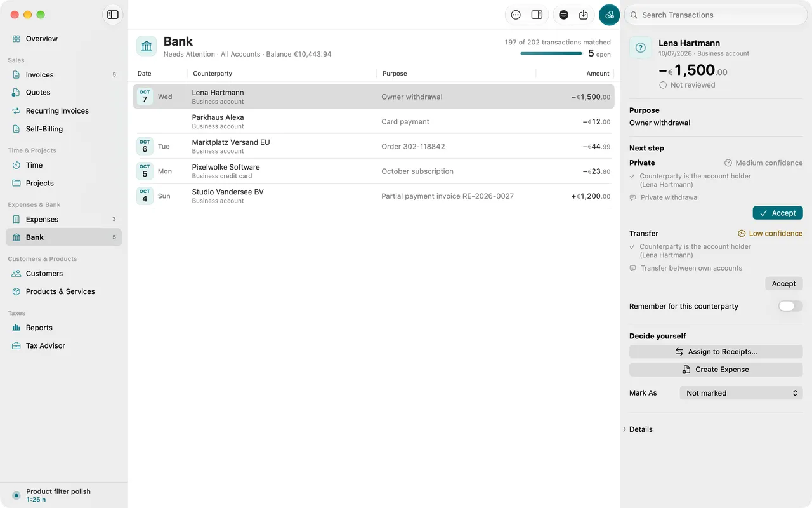Click the teal bank sync icon
The image size is (812, 508).
[609, 15]
